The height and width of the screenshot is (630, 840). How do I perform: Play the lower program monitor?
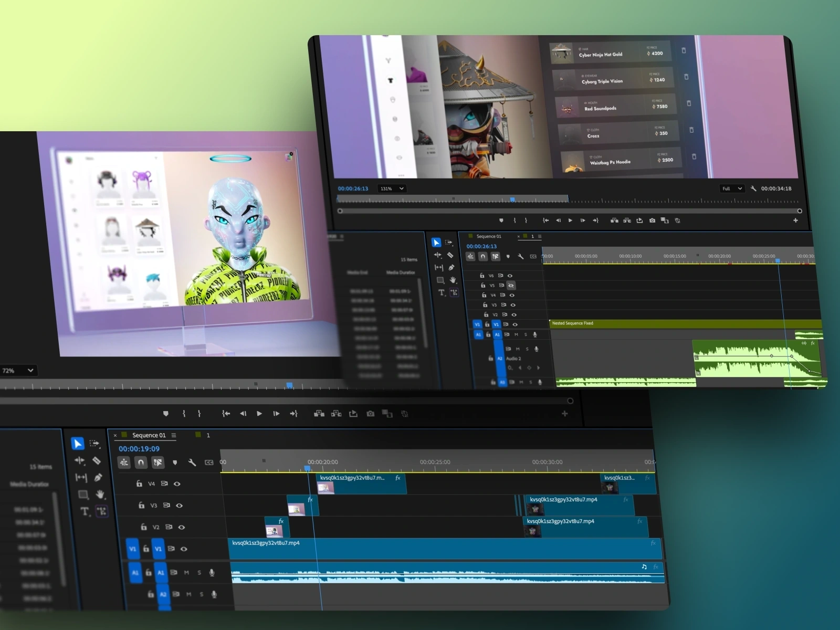point(259,414)
